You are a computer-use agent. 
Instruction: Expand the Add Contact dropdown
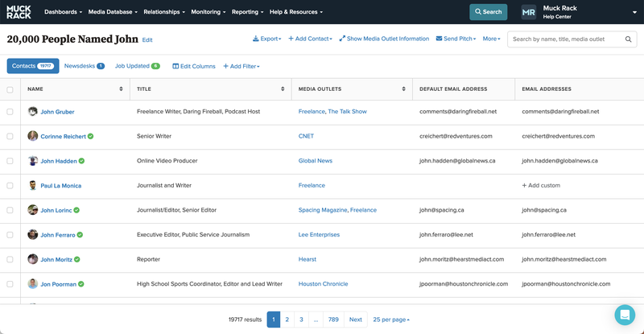pos(310,39)
